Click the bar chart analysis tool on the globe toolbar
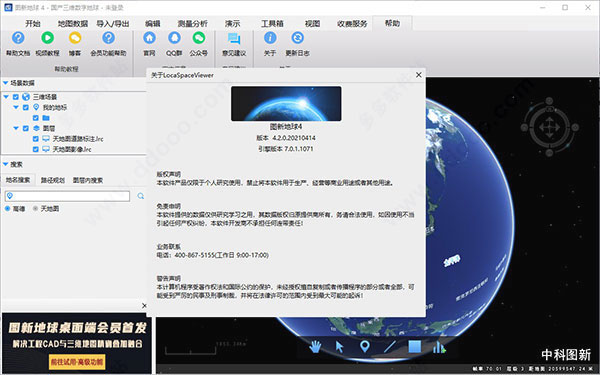 point(439,347)
